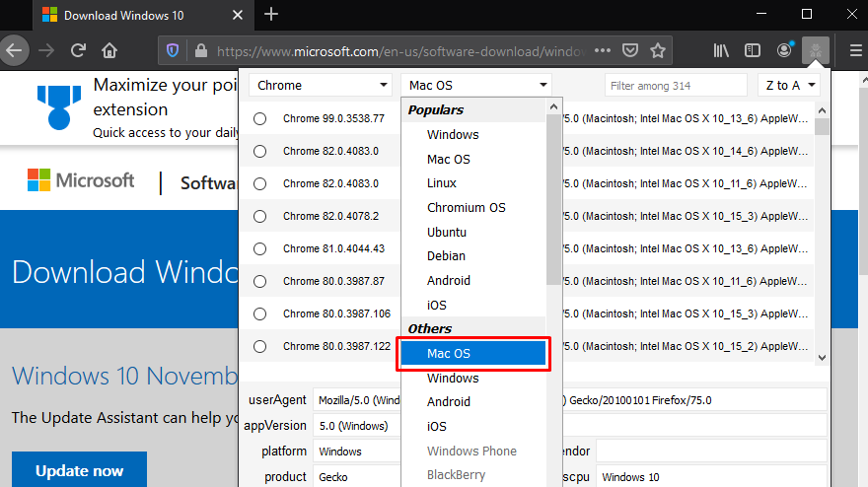The image size is (868, 487).
Task: Open the Firefox hamburger menu
Action: [x=855, y=51]
